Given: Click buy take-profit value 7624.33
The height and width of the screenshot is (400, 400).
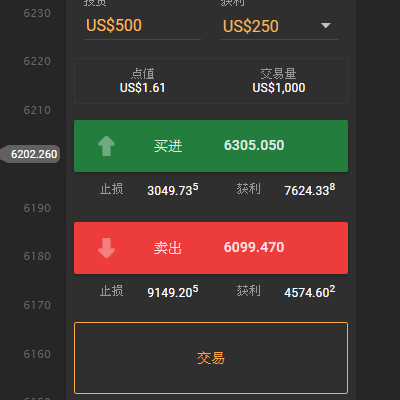Looking at the screenshot, I should (x=310, y=190).
